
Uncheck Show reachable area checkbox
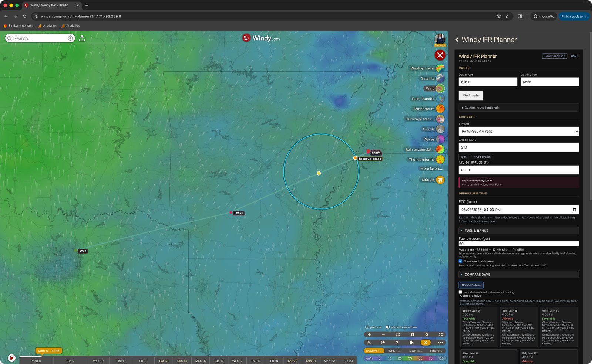click(x=460, y=261)
